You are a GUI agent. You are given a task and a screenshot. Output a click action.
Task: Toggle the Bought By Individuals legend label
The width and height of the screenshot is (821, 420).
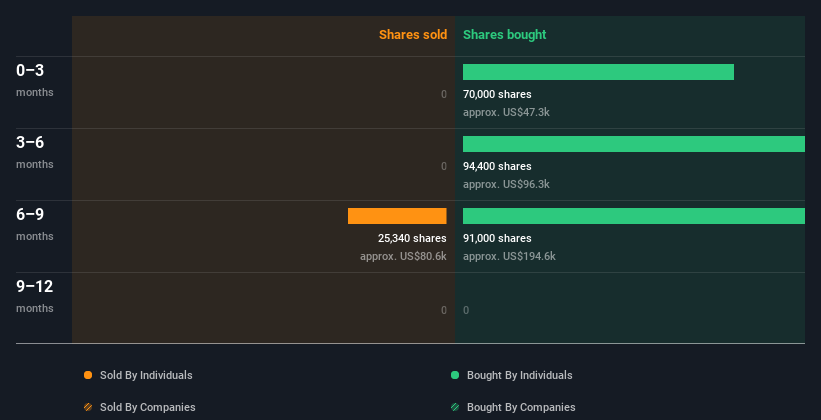pyautogui.click(x=519, y=375)
